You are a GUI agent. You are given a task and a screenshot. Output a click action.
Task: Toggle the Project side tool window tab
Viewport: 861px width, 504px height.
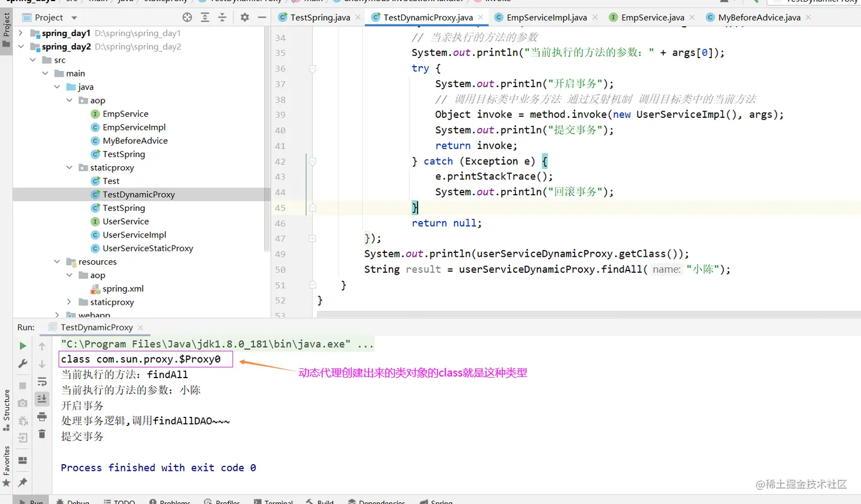pos(6,31)
